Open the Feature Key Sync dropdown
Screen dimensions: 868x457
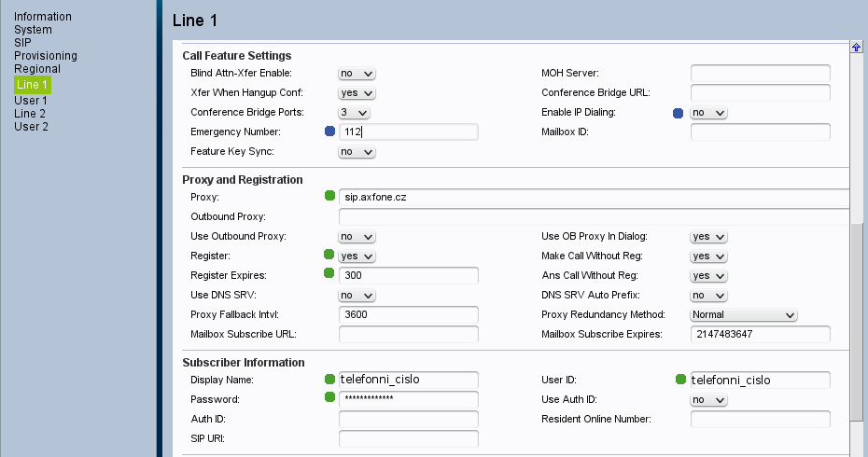coord(357,152)
